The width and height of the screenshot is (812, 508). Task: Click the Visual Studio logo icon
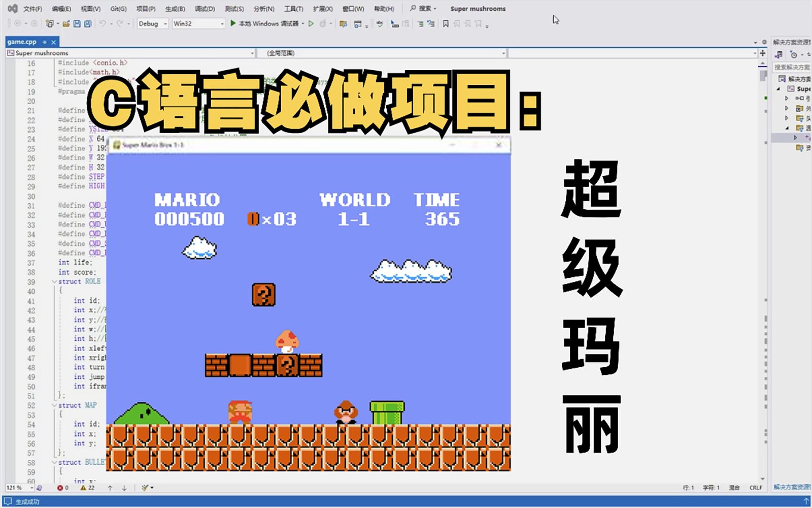click(x=12, y=9)
